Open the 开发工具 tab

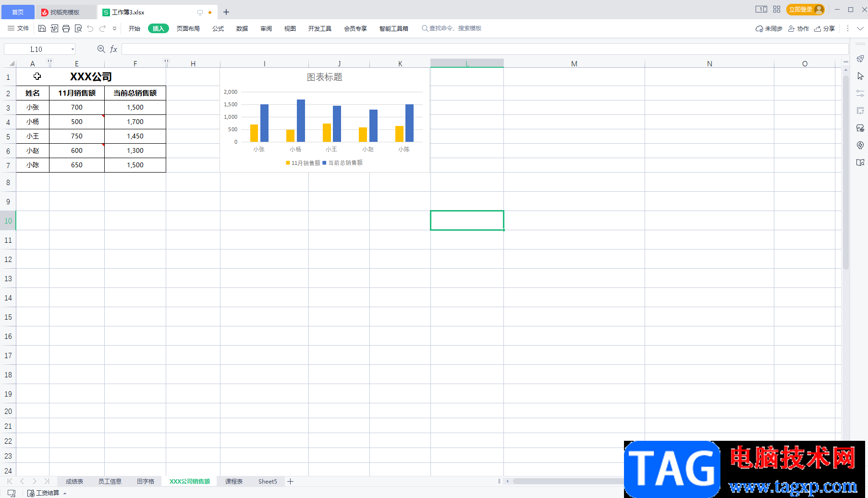[320, 28]
